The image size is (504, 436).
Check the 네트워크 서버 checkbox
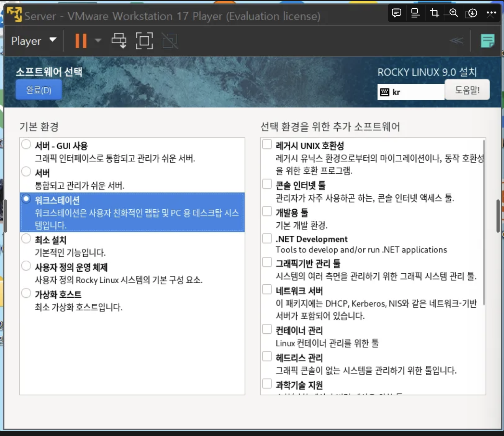(267, 289)
